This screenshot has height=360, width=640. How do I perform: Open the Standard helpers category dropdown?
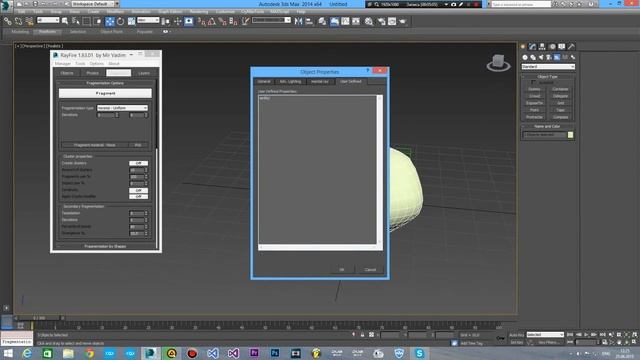[x=548, y=67]
